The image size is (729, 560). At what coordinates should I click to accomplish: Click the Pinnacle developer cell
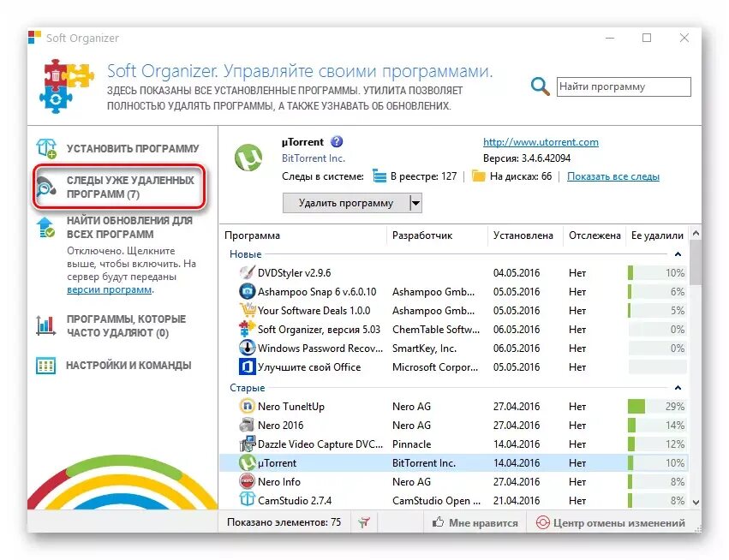click(411, 444)
